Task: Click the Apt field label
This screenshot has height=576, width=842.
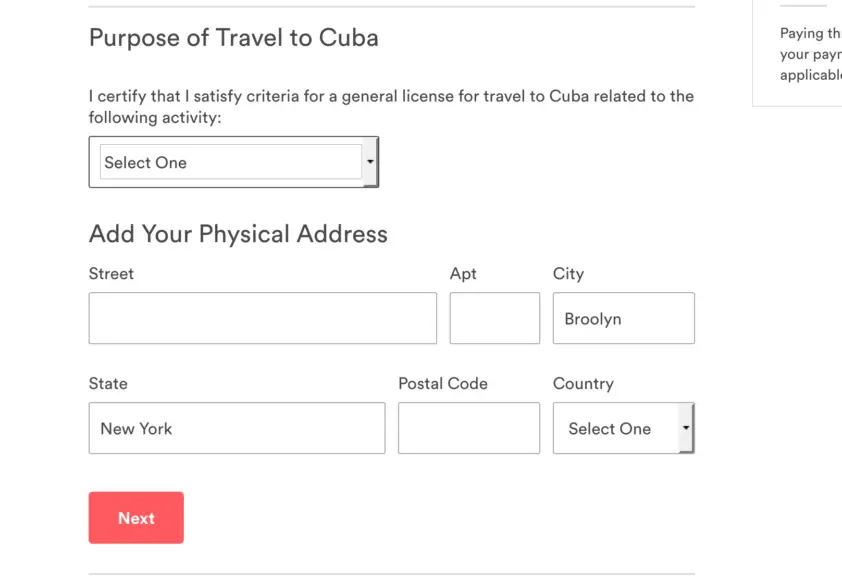Action: click(463, 274)
